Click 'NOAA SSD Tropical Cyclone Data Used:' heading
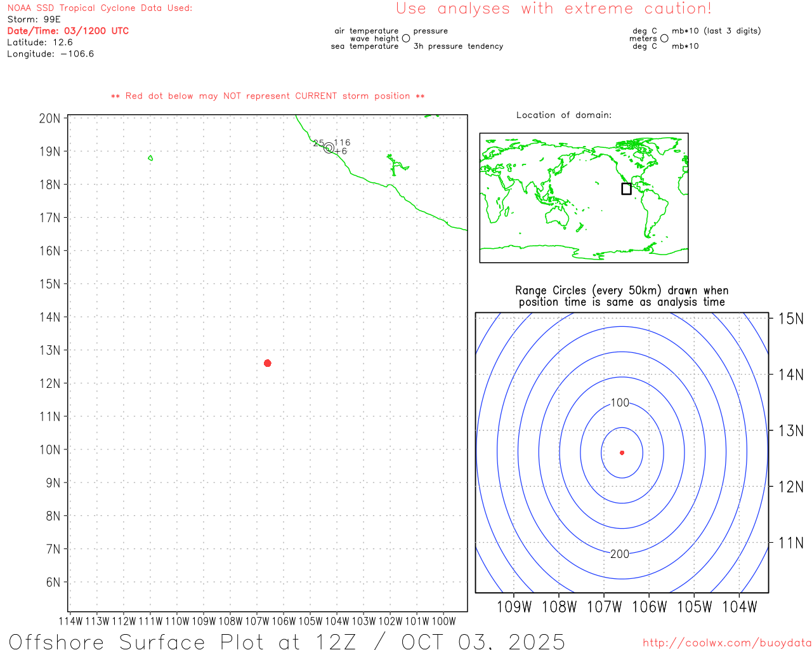 point(100,8)
